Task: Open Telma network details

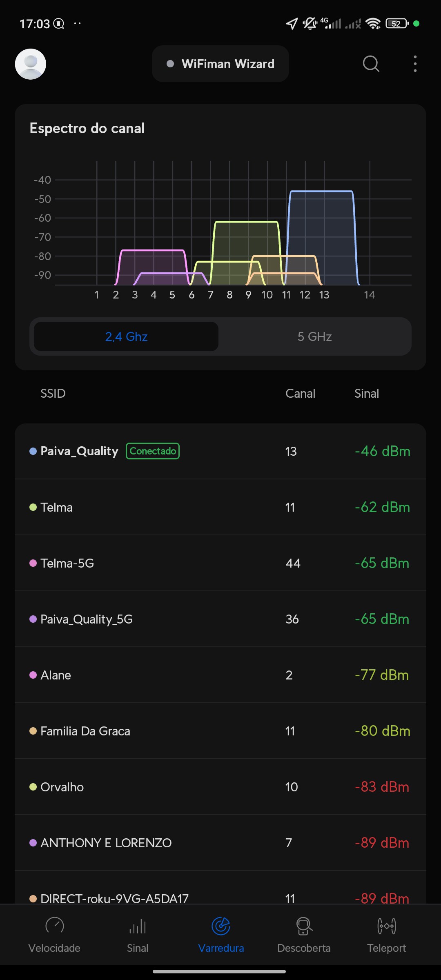Action: pyautogui.click(x=220, y=507)
